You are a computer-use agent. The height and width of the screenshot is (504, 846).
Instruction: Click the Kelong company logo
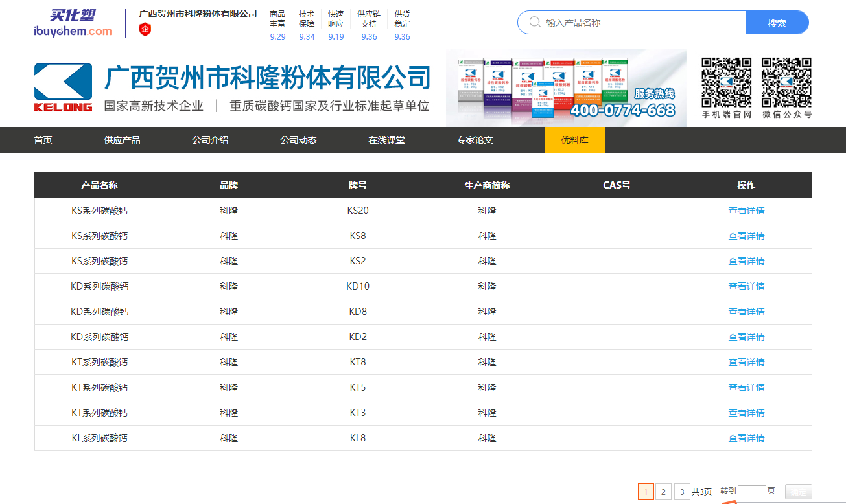tap(63, 87)
